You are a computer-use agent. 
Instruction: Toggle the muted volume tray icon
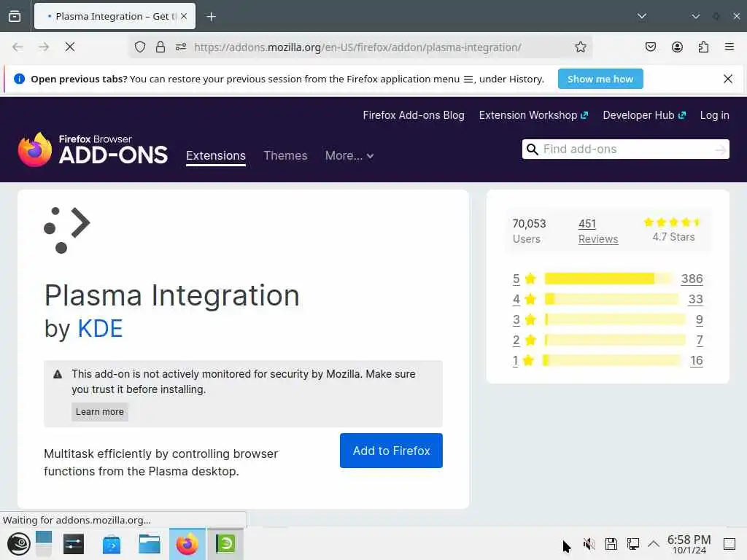pos(589,544)
